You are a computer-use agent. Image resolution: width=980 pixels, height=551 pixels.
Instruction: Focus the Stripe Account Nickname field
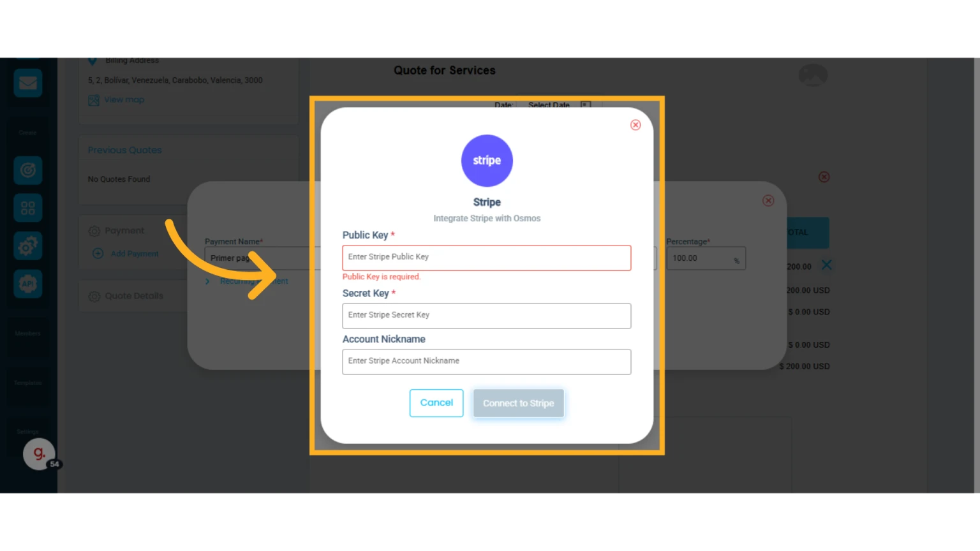tap(487, 362)
